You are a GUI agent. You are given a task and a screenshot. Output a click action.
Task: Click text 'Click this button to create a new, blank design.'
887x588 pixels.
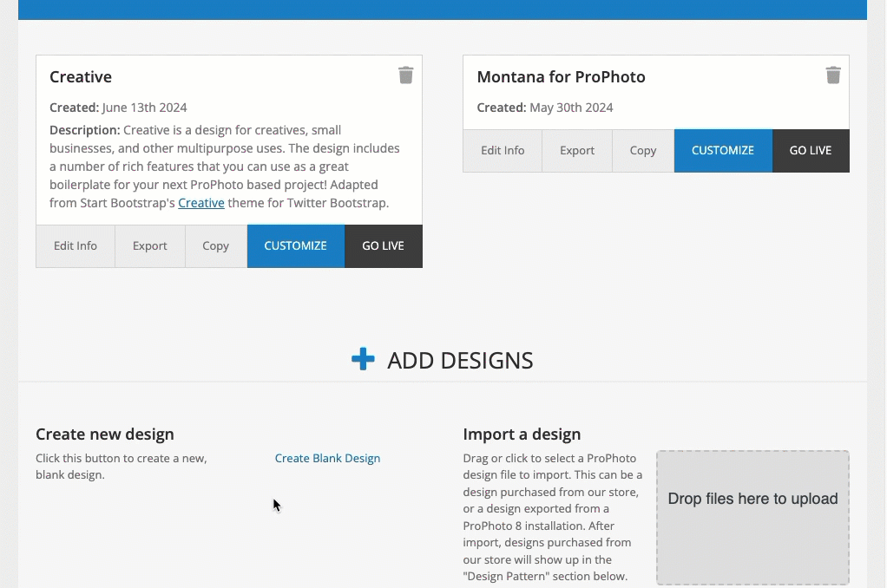pyautogui.click(x=121, y=467)
